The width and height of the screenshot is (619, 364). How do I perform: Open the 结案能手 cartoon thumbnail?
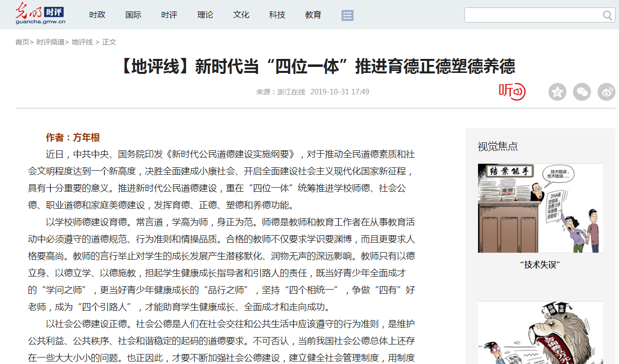coord(540,208)
